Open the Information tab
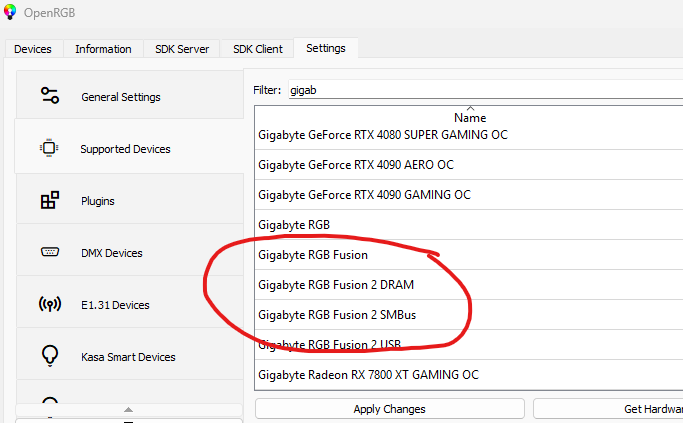This screenshot has width=683, height=423. click(x=103, y=49)
